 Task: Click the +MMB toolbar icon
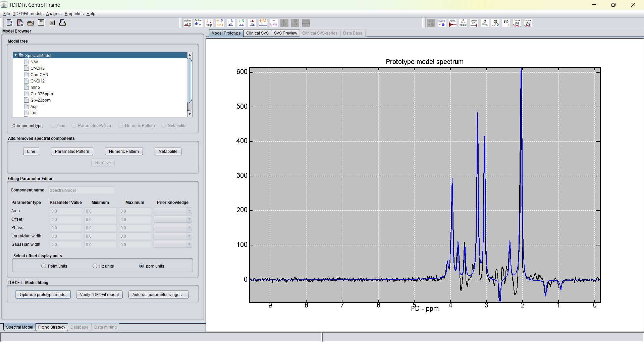(x=274, y=23)
